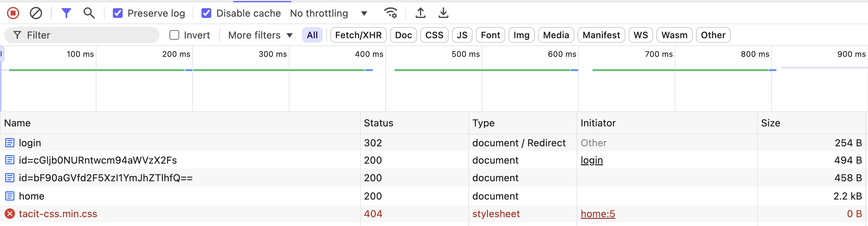Select the home request row
The image size is (868, 226).
433,196
